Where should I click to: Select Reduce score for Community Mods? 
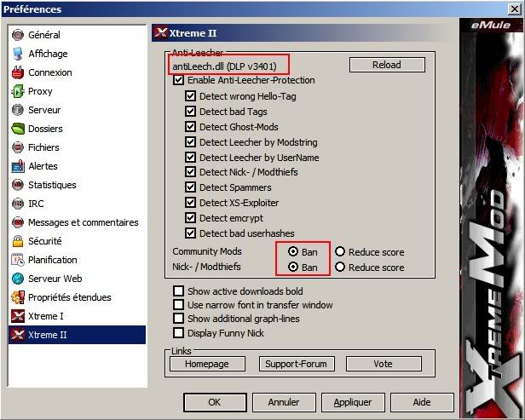pyautogui.click(x=340, y=251)
